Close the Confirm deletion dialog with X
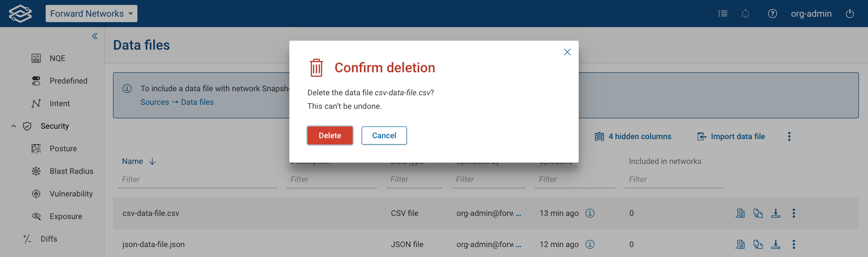The image size is (868, 257). coord(567,52)
